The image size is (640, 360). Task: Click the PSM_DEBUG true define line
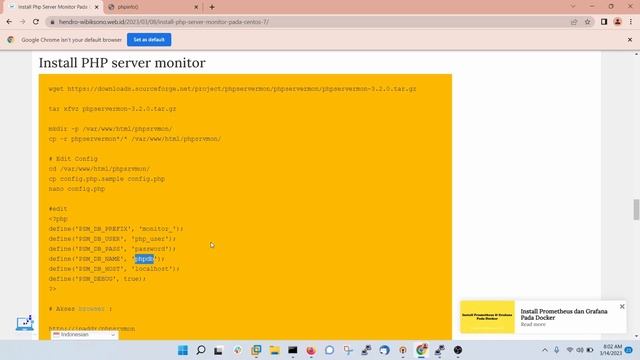[x=97, y=279]
